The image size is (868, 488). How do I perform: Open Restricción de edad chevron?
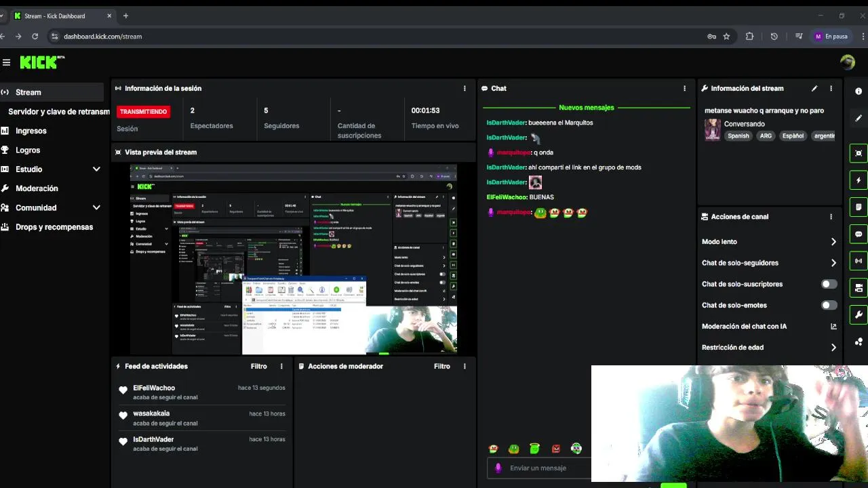[x=833, y=348]
